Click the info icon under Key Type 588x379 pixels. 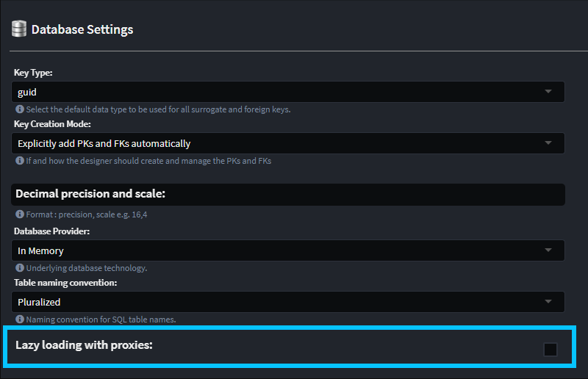(x=20, y=109)
